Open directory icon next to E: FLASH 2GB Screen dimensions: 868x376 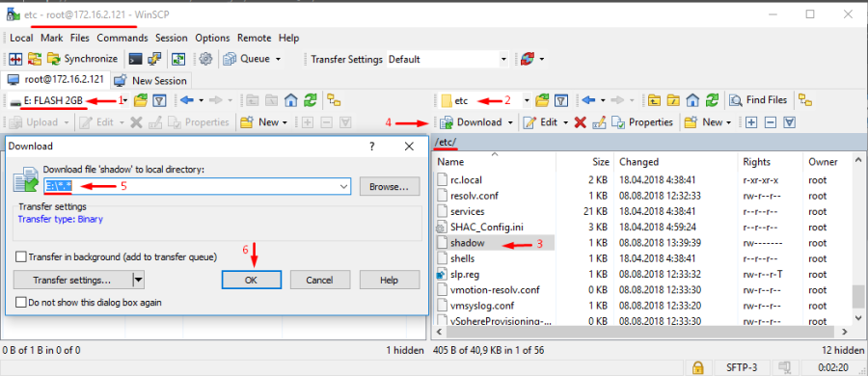(141, 100)
